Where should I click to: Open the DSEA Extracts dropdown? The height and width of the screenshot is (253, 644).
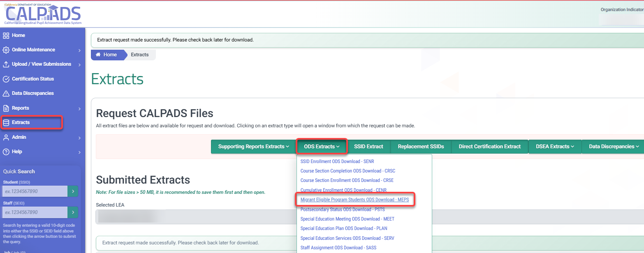coord(555,147)
